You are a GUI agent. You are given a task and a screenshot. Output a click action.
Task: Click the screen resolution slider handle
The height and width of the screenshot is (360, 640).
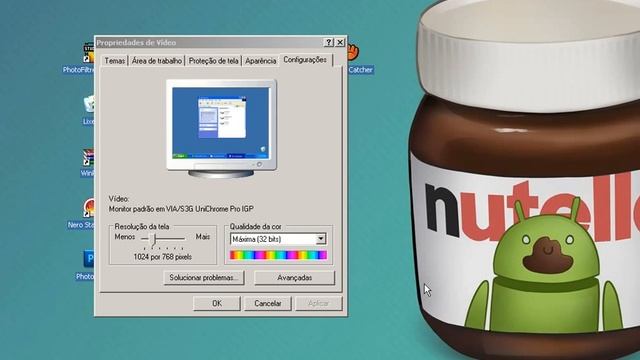point(153,239)
